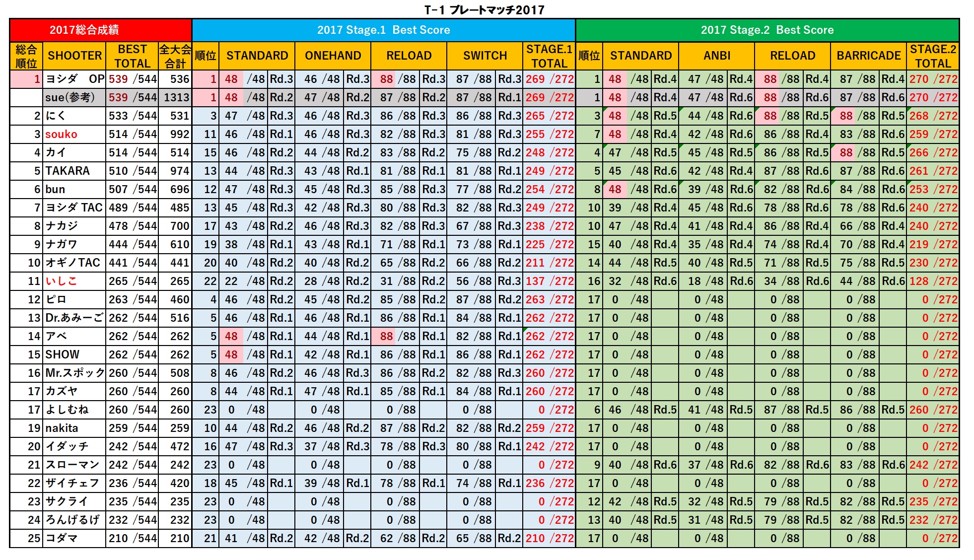The image size is (974, 560).
Task: Select shooter name オギノTAC
Action: point(73,263)
